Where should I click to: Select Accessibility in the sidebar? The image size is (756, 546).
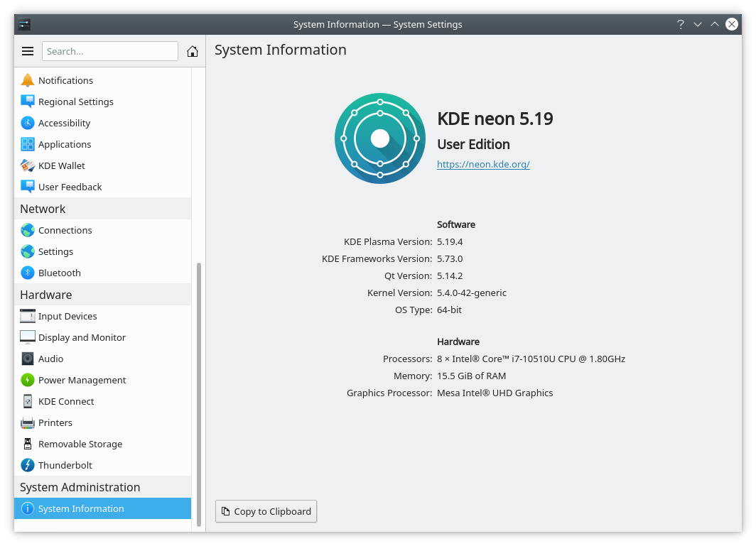pyautogui.click(x=103, y=123)
